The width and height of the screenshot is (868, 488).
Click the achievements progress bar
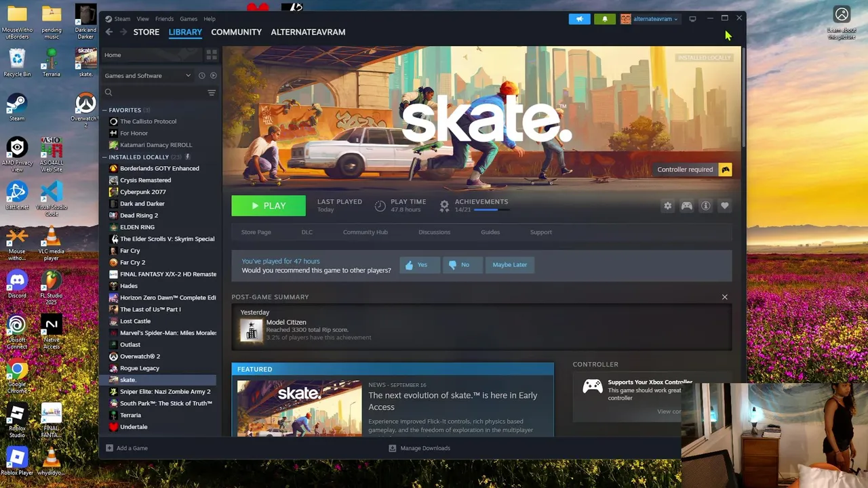492,210
